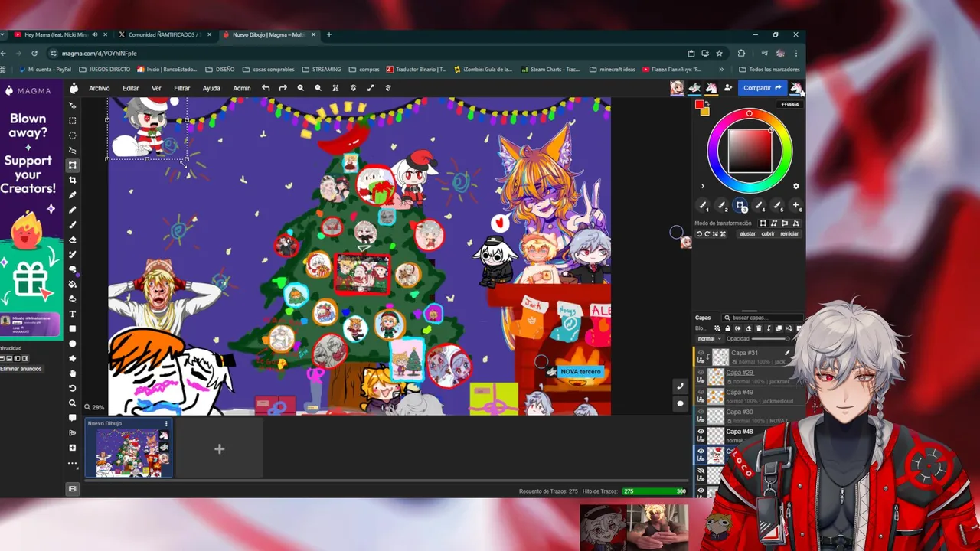The image size is (980, 551).
Task: Select the Move tool in left toolbar
Action: click(x=73, y=106)
